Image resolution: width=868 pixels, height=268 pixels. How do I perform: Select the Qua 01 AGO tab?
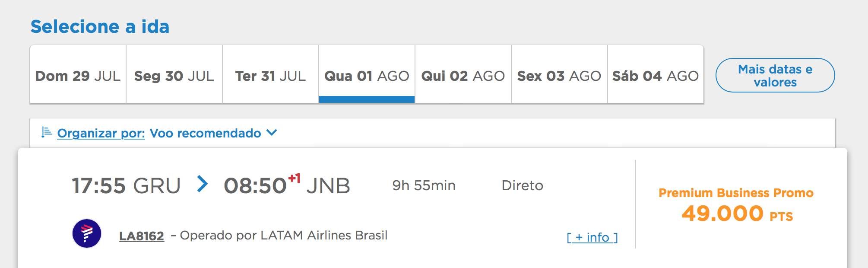[367, 74]
